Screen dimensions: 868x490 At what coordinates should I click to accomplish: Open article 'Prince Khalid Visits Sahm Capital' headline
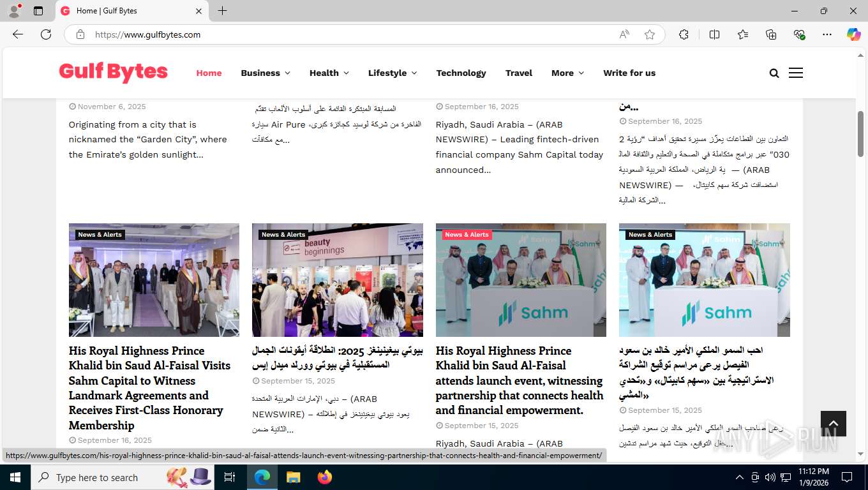[150, 388]
